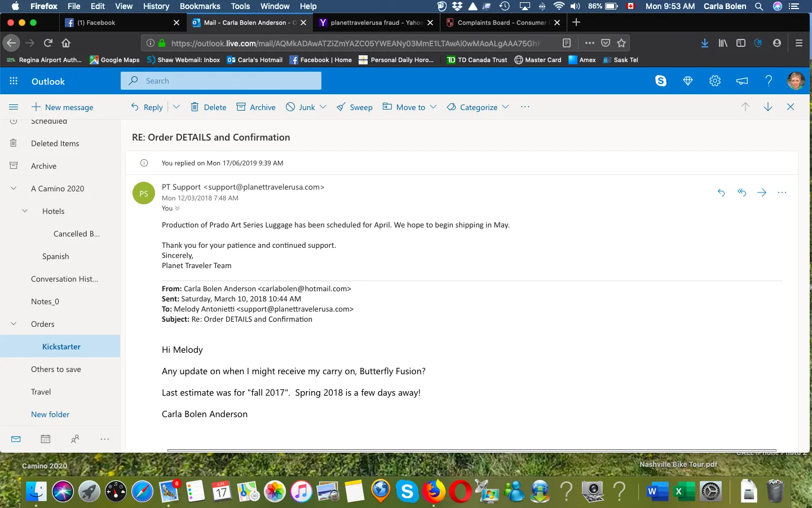Image resolution: width=812 pixels, height=508 pixels.
Task: Collapse the A Camino 2020 folder
Action: tap(14, 189)
